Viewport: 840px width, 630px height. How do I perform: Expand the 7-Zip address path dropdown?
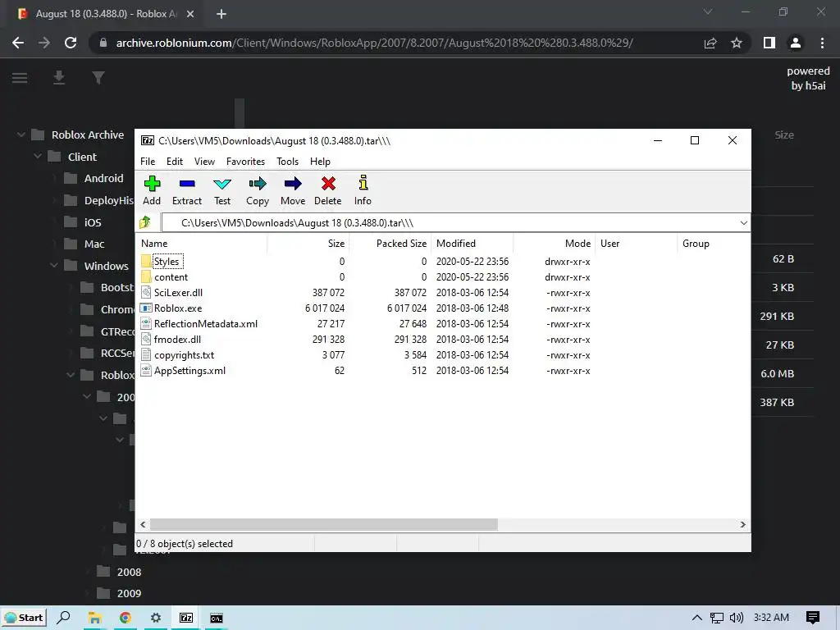pyautogui.click(x=743, y=222)
